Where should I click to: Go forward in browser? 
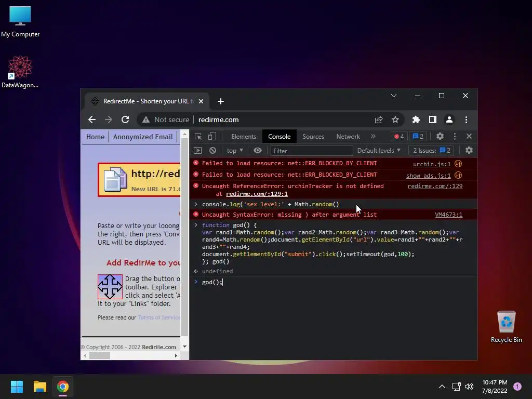click(x=109, y=119)
